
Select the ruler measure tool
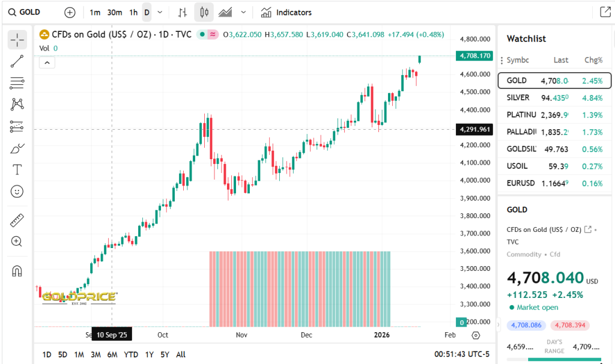tap(17, 220)
